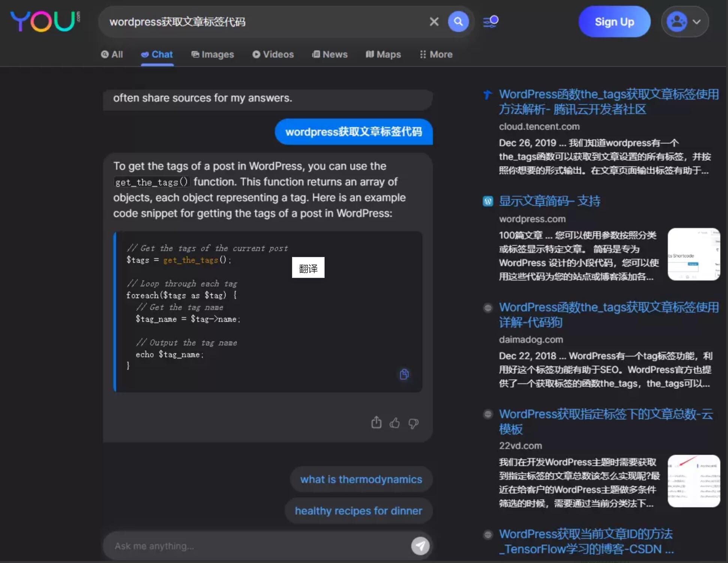Open the 获取当前文章ID的方法 CSDN result link

pos(586,541)
